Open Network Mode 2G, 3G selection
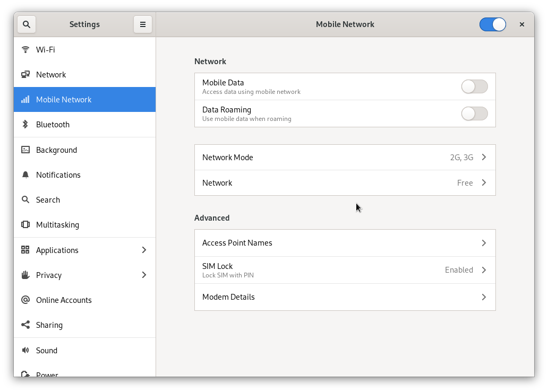Image resolution: width=548 pixels, height=392 pixels. pyautogui.click(x=345, y=158)
